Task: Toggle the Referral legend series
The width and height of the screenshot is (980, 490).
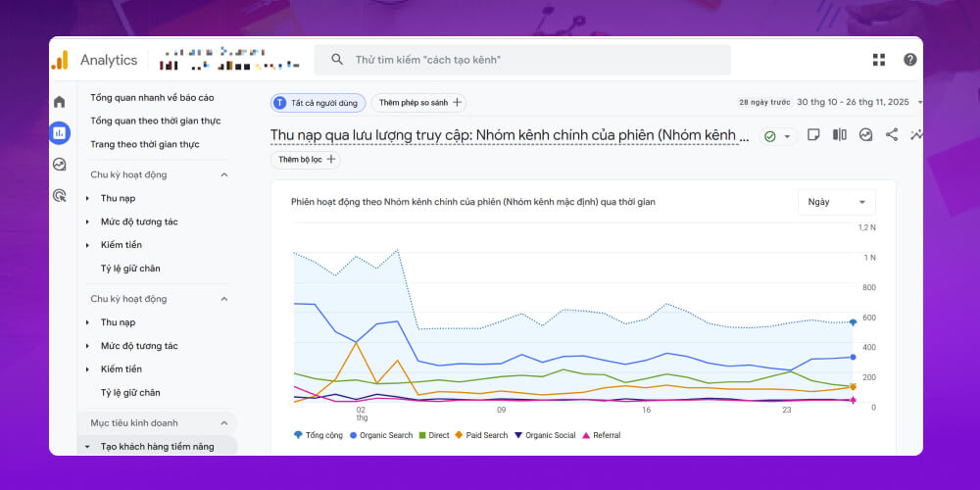Action: tap(601, 435)
